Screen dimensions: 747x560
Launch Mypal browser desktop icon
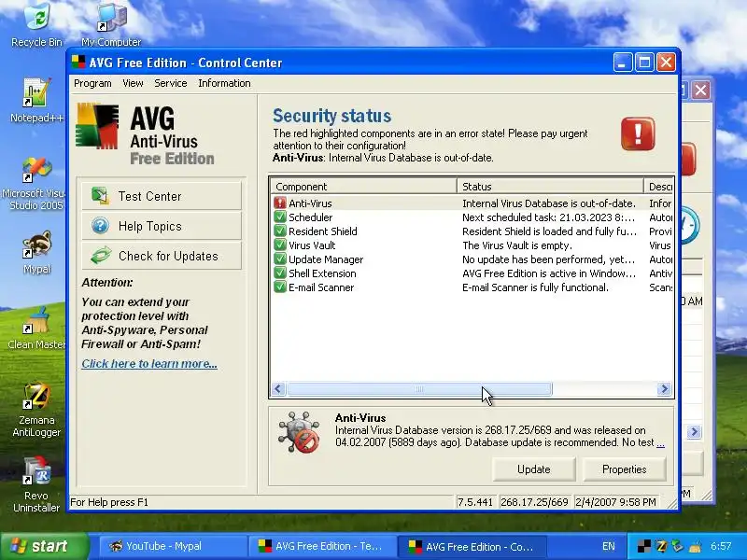[x=36, y=252]
